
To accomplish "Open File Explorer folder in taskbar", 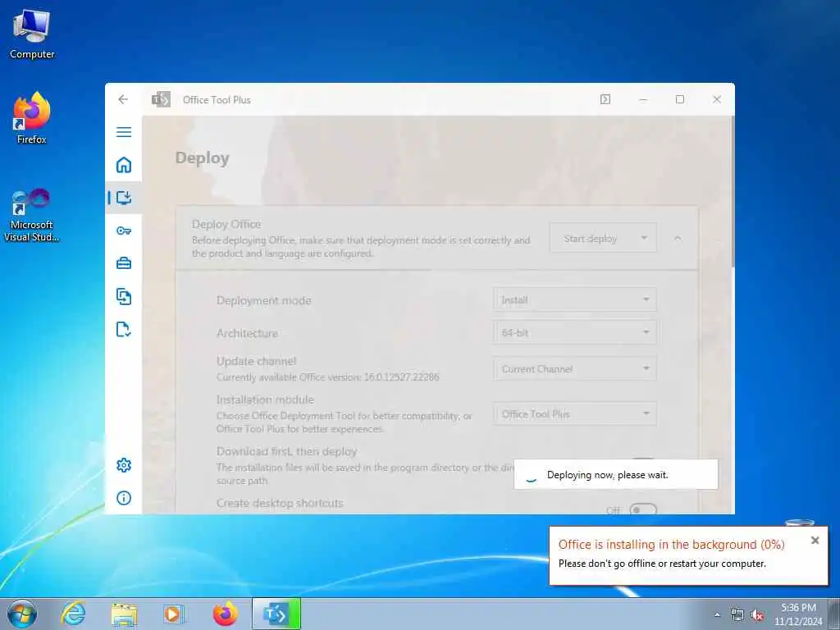I will point(125,614).
